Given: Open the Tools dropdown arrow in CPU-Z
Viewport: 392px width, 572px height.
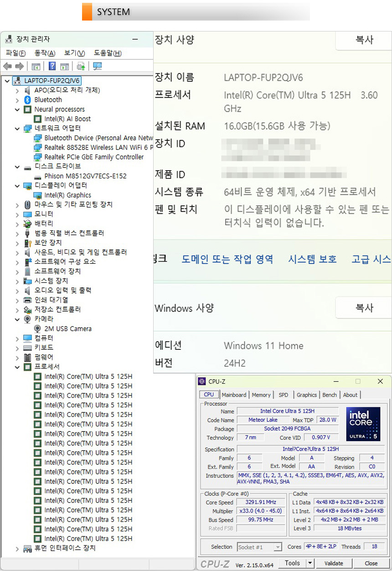Looking at the screenshot, I should tap(310, 563).
